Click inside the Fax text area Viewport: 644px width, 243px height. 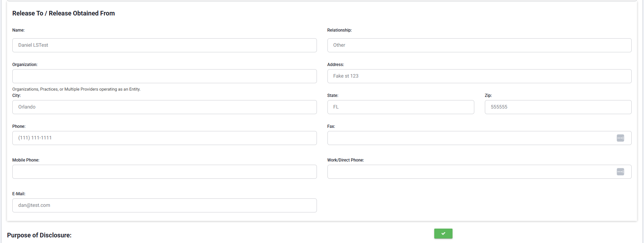pos(471,138)
